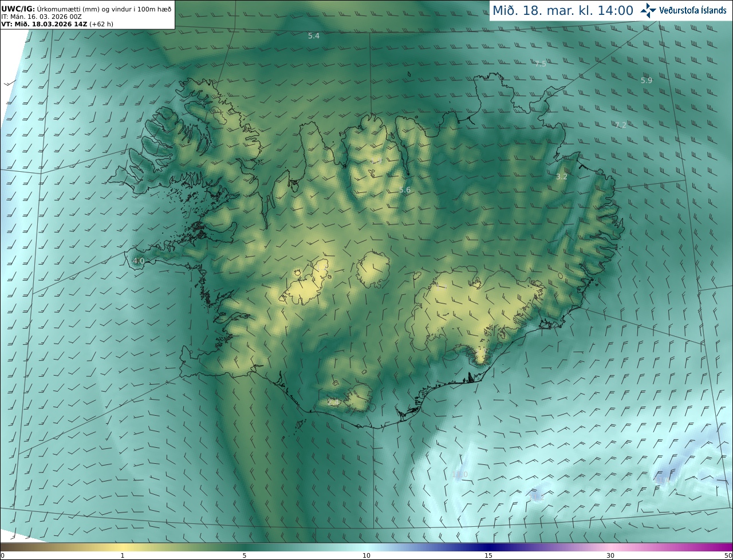Click the 7.5 value label on map
The width and height of the screenshot is (733, 560).
coord(540,64)
